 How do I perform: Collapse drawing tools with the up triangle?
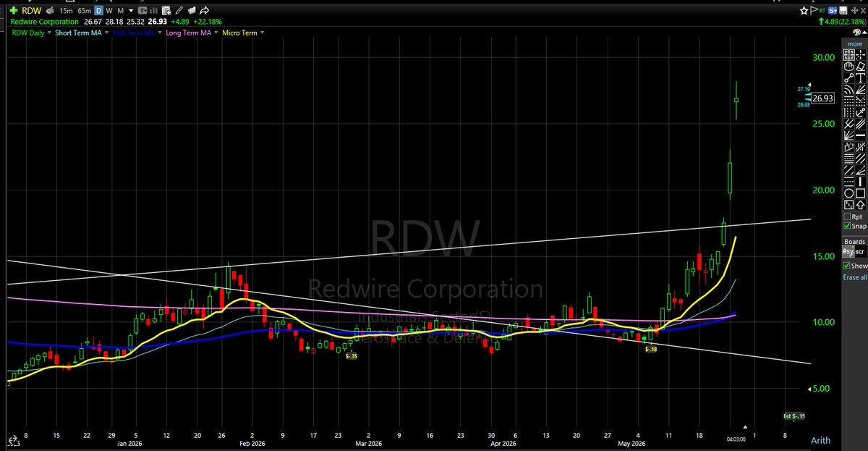pos(864,33)
